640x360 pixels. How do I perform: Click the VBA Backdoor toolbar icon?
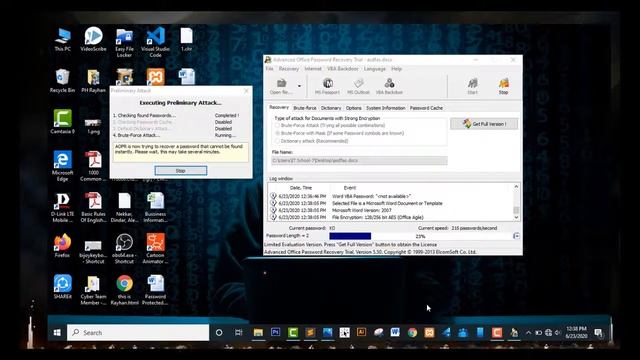tap(389, 87)
